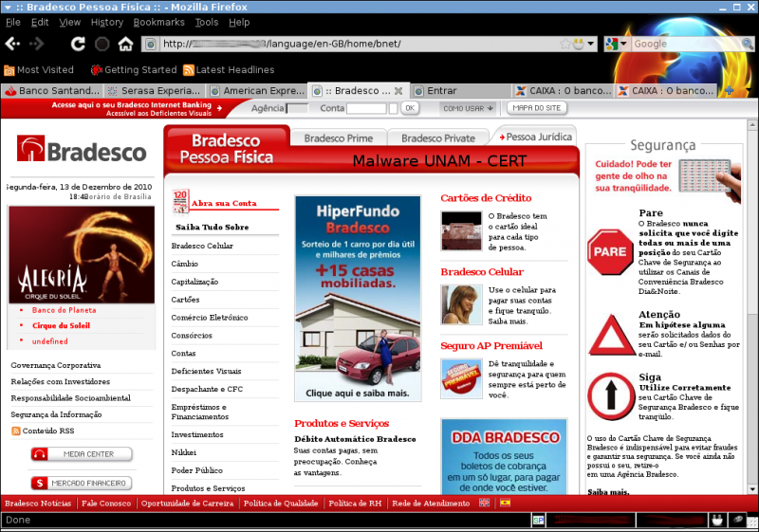759x532 pixels.
Task: Click the Google search magnifier icon
Action: pos(748,44)
